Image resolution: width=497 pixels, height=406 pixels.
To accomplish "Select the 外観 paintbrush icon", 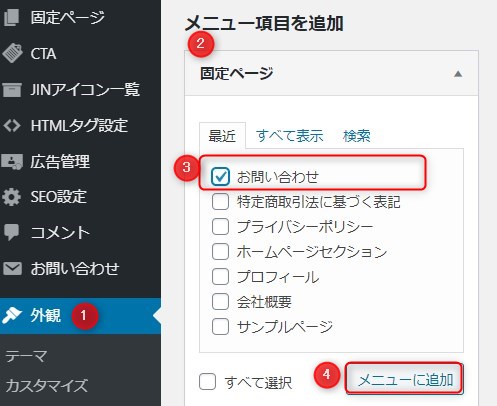I will coord(12,315).
